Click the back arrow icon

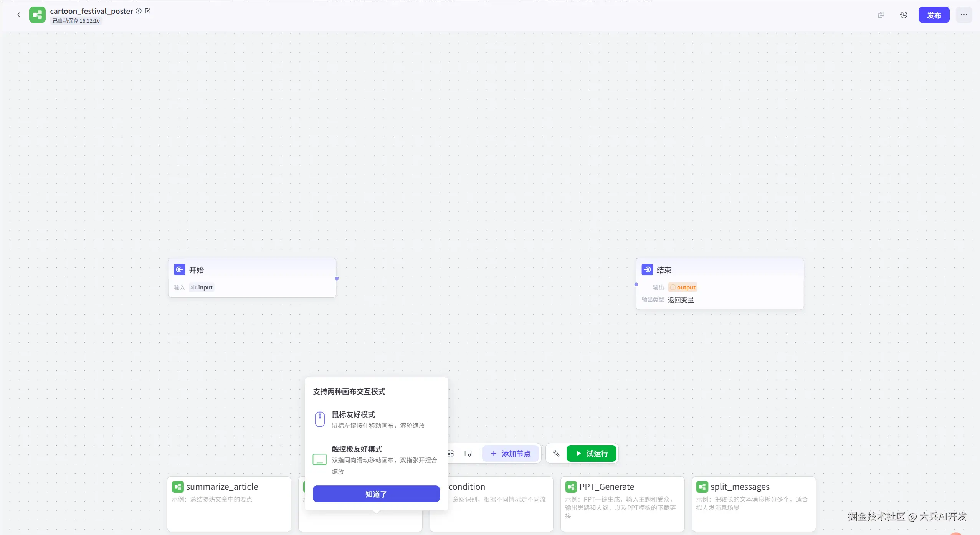(18, 15)
